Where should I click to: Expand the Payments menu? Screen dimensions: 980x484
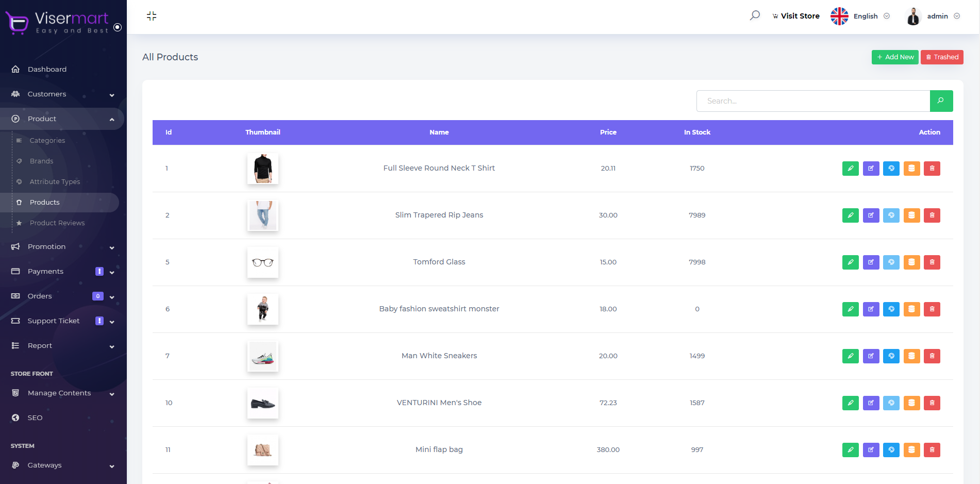pos(62,272)
